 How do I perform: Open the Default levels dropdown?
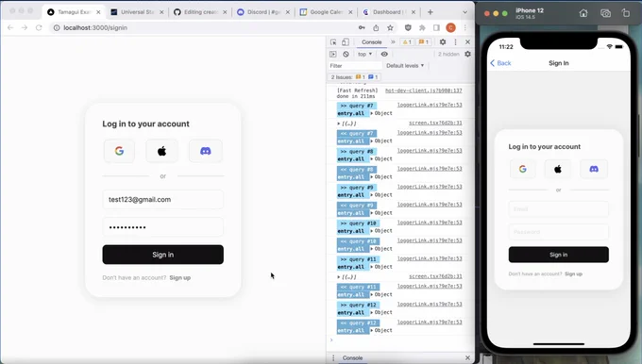pos(405,65)
